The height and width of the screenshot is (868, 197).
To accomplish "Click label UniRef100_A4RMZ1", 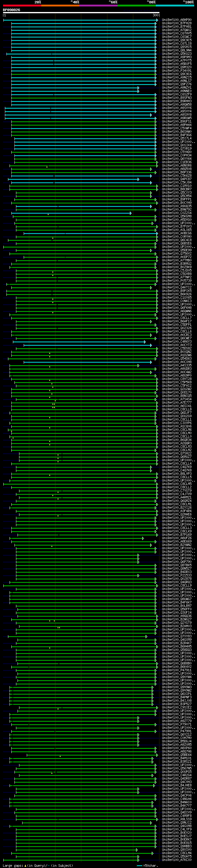I will (x=177, y=497).
